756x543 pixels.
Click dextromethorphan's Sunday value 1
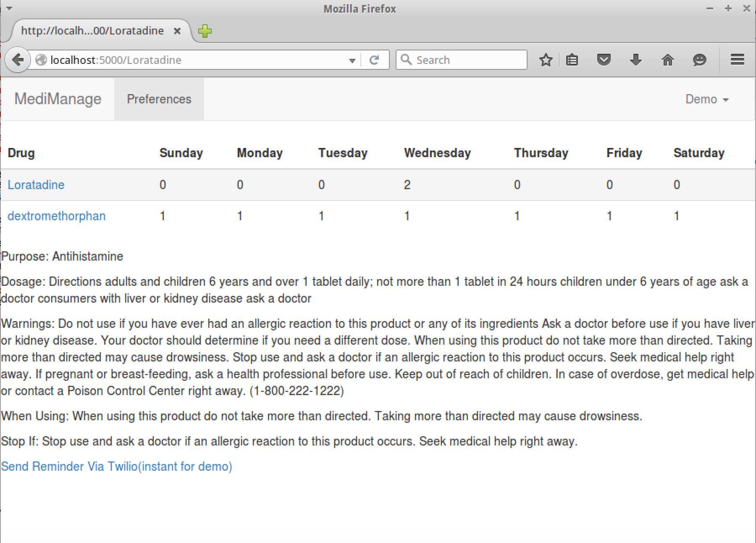[163, 216]
